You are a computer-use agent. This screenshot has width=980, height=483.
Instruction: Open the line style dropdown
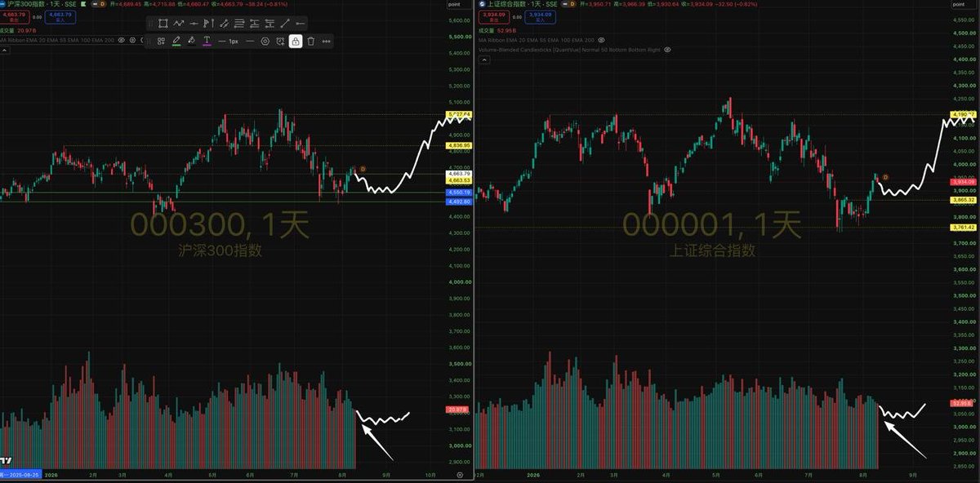(250, 41)
